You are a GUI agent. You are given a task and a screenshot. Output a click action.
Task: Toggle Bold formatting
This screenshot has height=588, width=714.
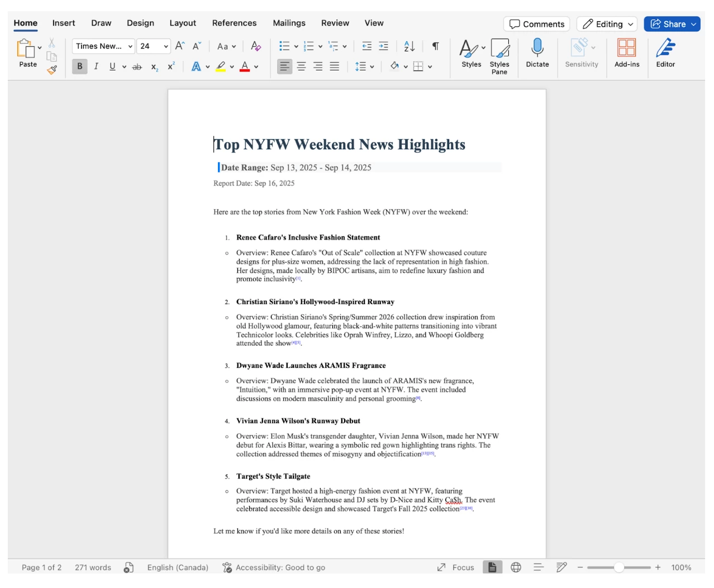pos(80,67)
